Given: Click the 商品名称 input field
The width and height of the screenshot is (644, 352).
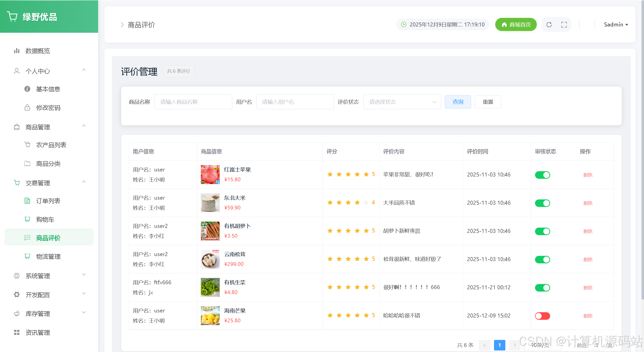Looking at the screenshot, I should click(x=193, y=102).
